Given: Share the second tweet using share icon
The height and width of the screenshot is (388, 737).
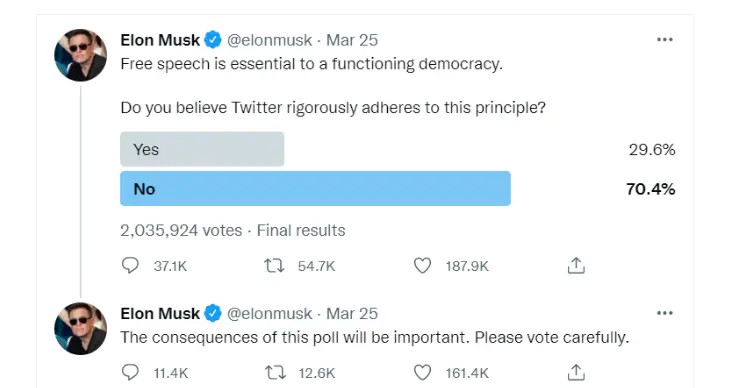Looking at the screenshot, I should (576, 372).
